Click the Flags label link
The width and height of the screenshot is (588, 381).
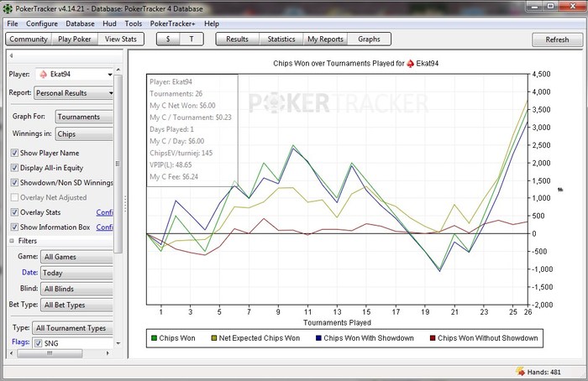[21, 342]
